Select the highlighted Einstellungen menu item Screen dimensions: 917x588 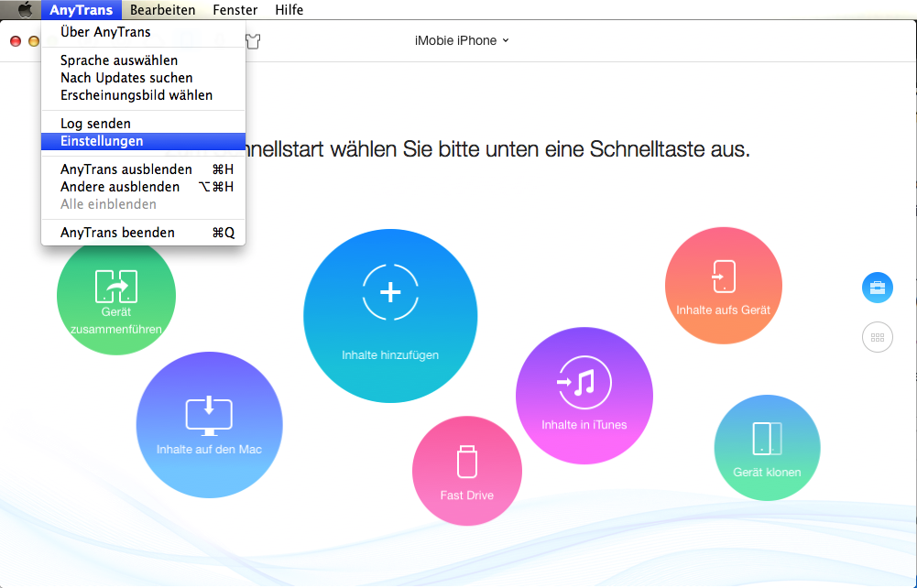click(x=143, y=141)
